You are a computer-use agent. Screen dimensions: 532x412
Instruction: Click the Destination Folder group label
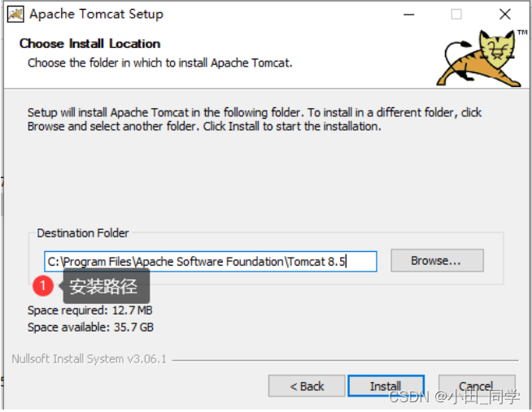coord(83,233)
